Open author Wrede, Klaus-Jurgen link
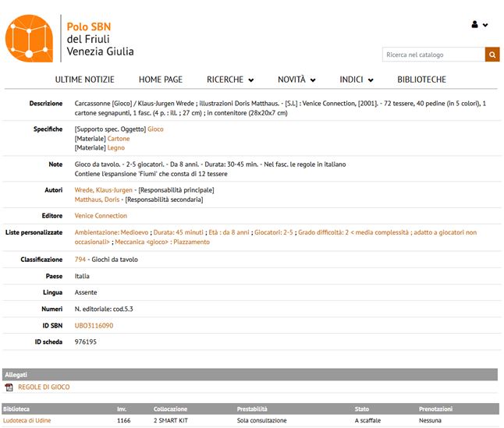 (104, 190)
